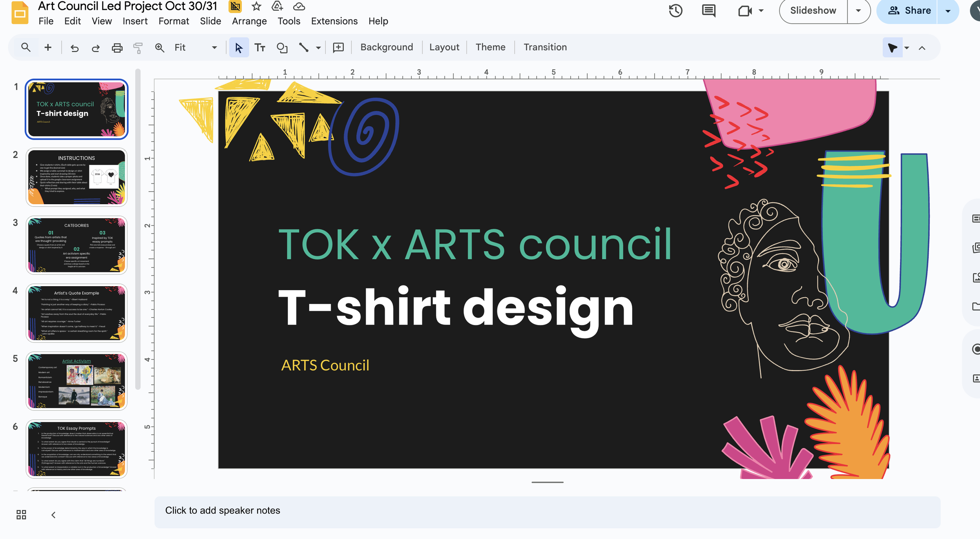Select the Text box tool

point(260,48)
